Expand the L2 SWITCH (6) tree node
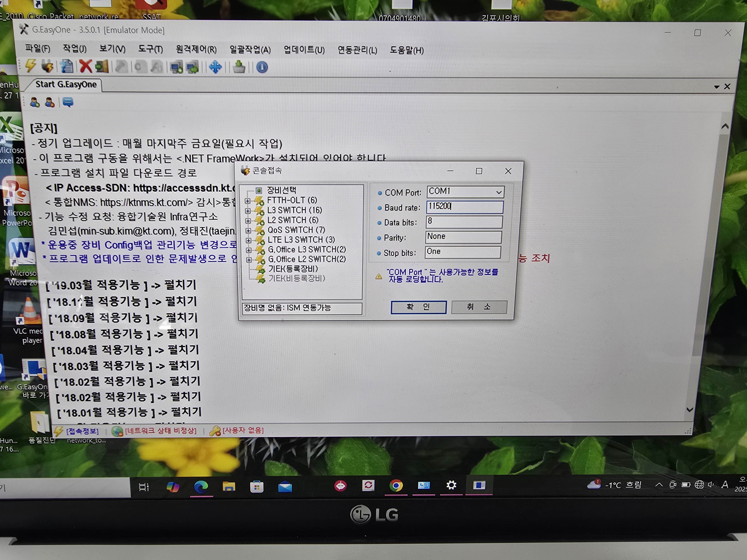The image size is (747, 560). 248,220
